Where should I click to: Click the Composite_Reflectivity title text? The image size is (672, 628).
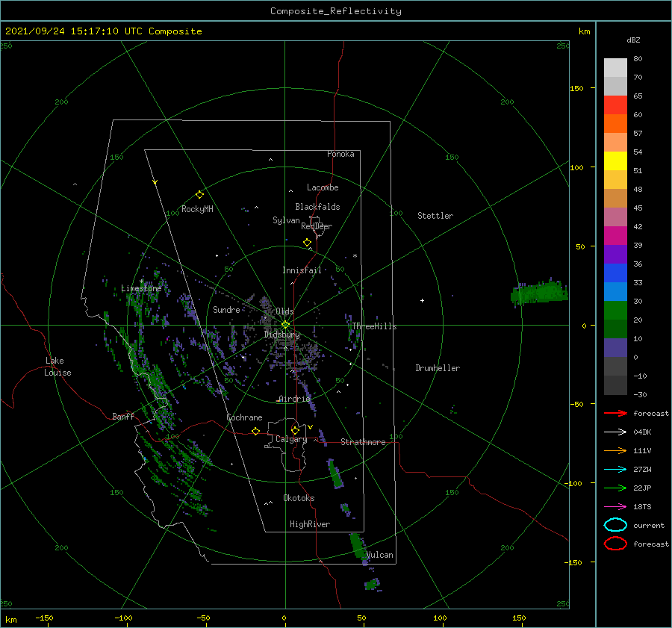coord(335,11)
